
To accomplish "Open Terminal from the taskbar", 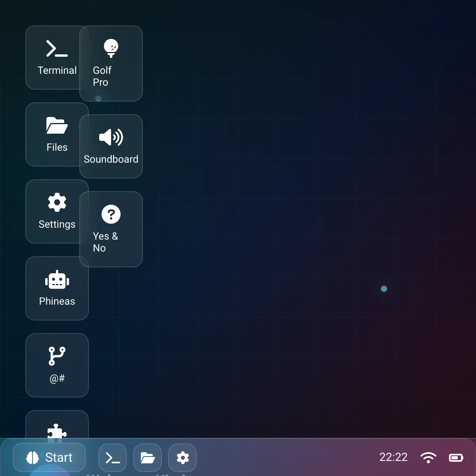I will pos(113,458).
